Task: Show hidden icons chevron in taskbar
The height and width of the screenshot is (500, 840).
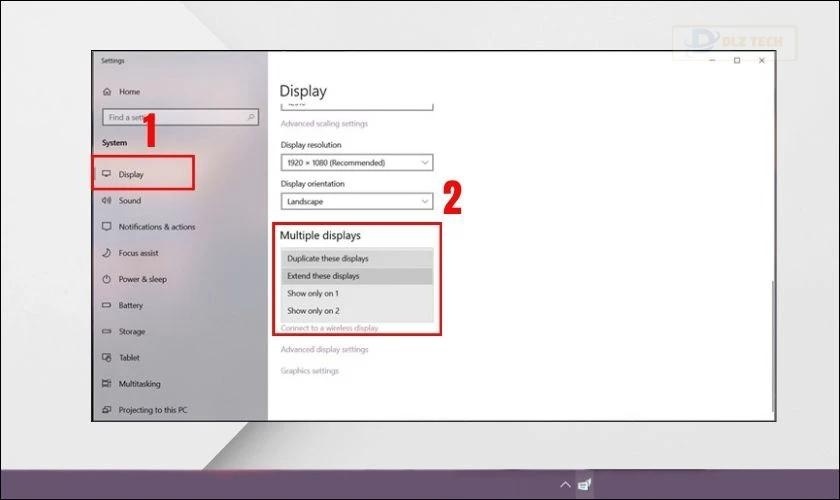Action: pos(565,485)
